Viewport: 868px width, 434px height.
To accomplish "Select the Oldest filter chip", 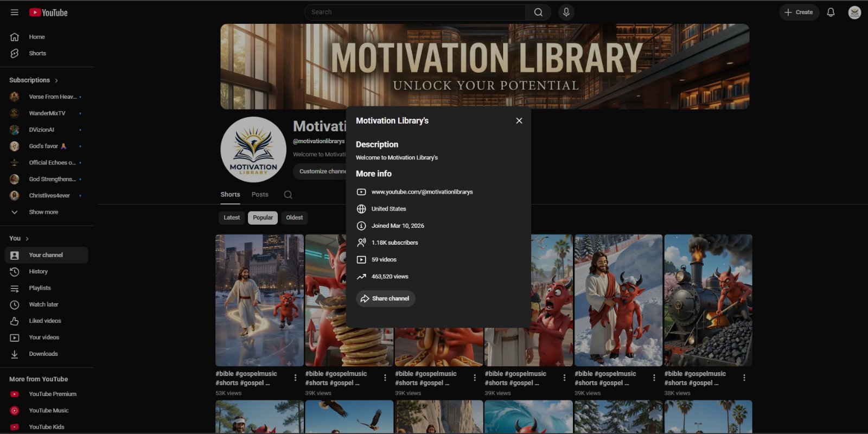I will coord(295,218).
